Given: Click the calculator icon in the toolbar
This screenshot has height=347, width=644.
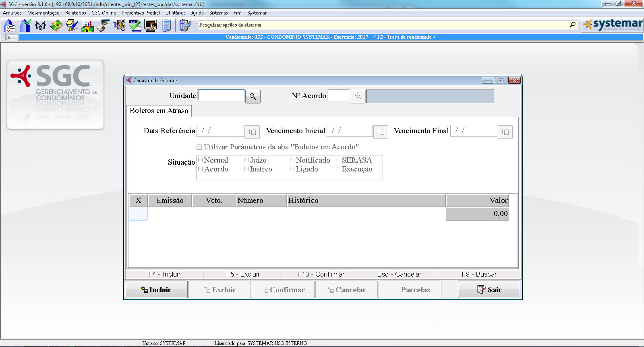Looking at the screenshot, I should point(167,26).
